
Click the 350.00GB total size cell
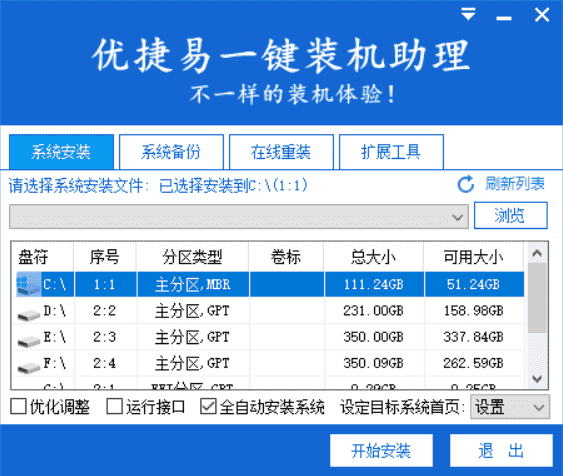[374, 337]
